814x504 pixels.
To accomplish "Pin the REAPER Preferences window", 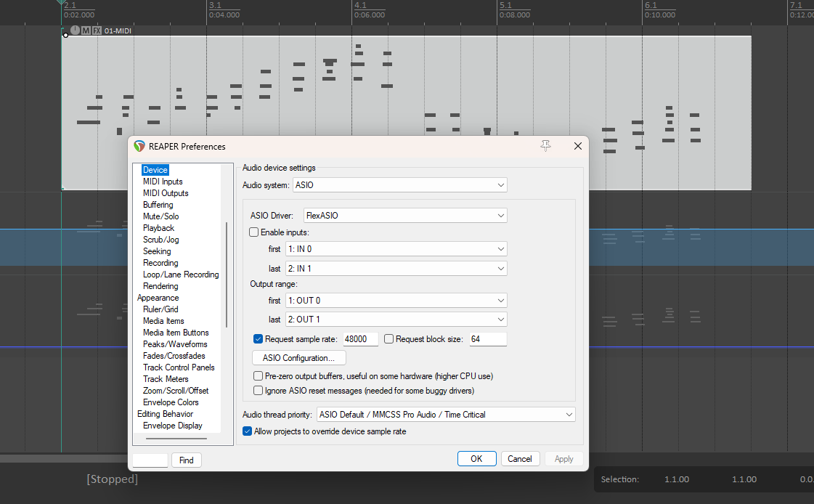I will pyautogui.click(x=546, y=146).
